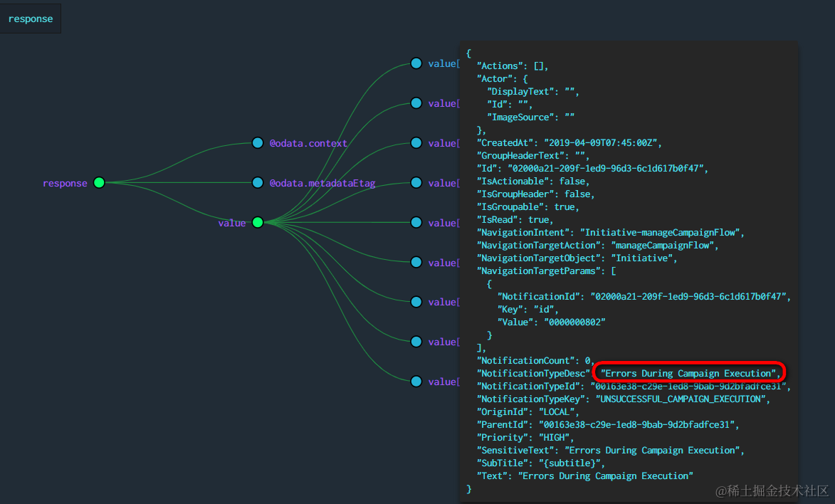
Task: Click the "IsGroupHeader": false line
Action: pos(535,194)
